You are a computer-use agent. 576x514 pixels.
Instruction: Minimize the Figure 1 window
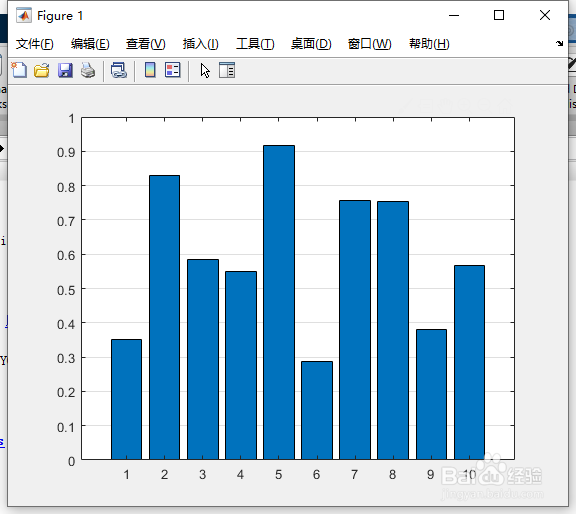[454, 15]
